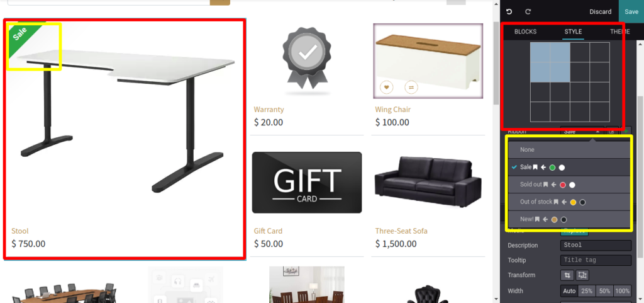Click the green plus icon to create ribbon
The height and width of the screenshot is (303, 644).
click(626, 132)
